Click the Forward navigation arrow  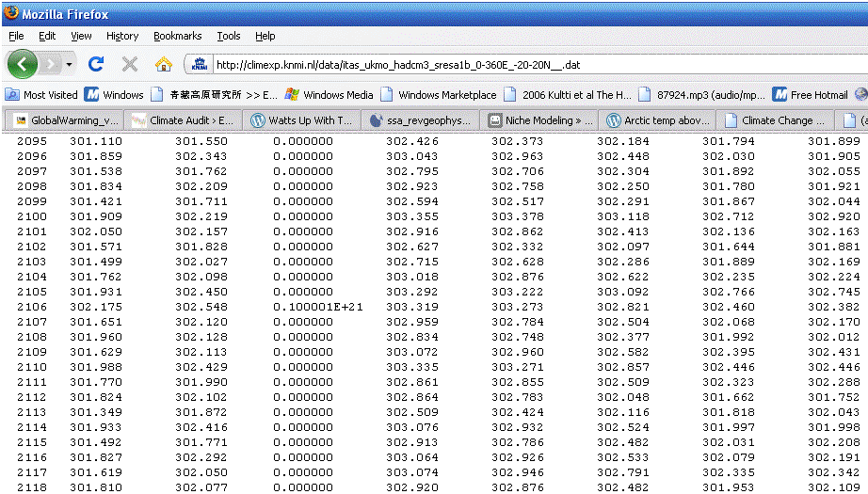(x=50, y=64)
